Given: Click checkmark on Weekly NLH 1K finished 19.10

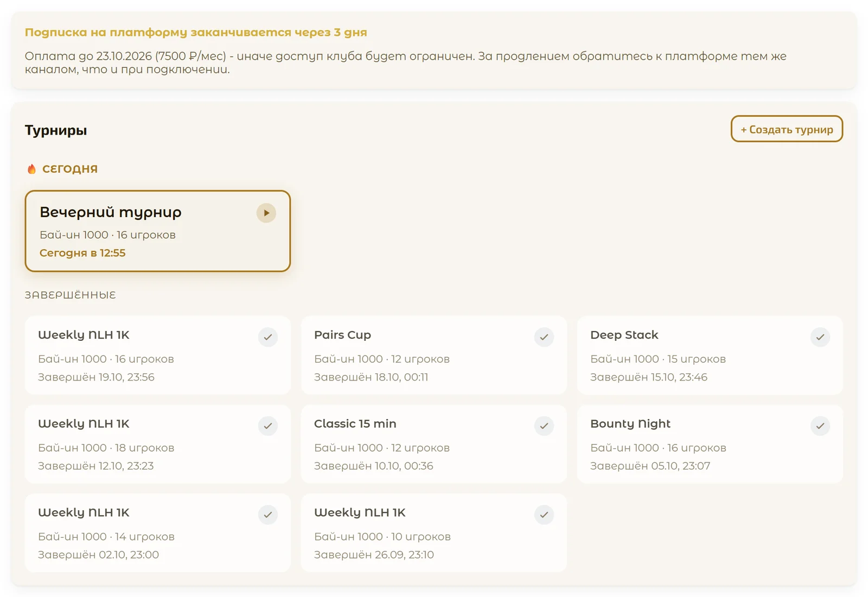Looking at the screenshot, I should coord(268,337).
